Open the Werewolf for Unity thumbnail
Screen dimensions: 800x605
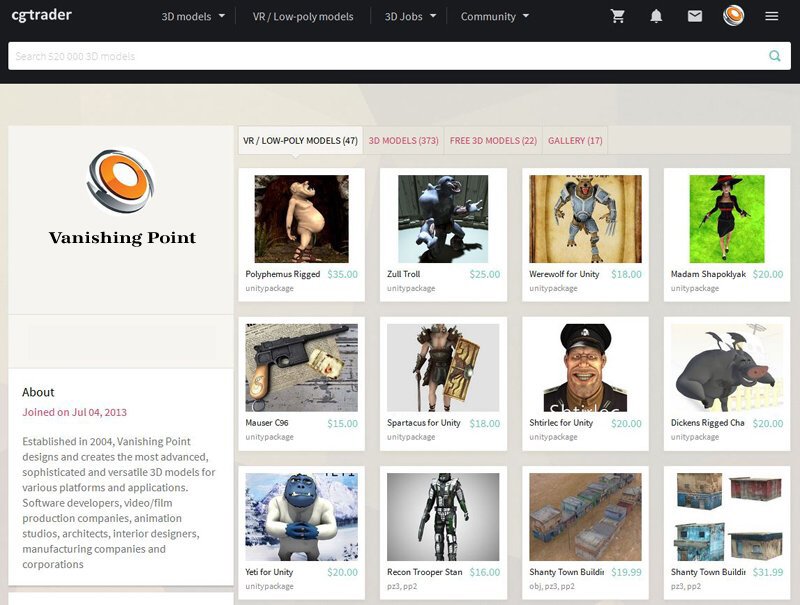pos(585,219)
